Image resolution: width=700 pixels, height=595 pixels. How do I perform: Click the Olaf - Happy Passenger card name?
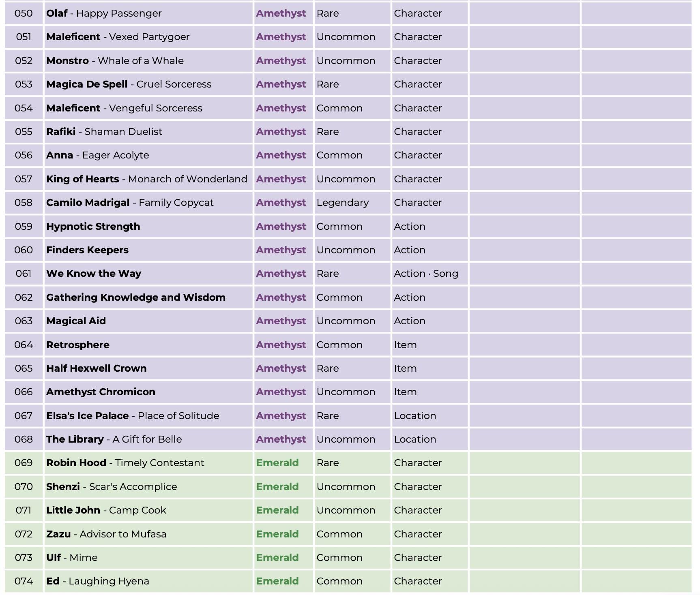tap(104, 13)
